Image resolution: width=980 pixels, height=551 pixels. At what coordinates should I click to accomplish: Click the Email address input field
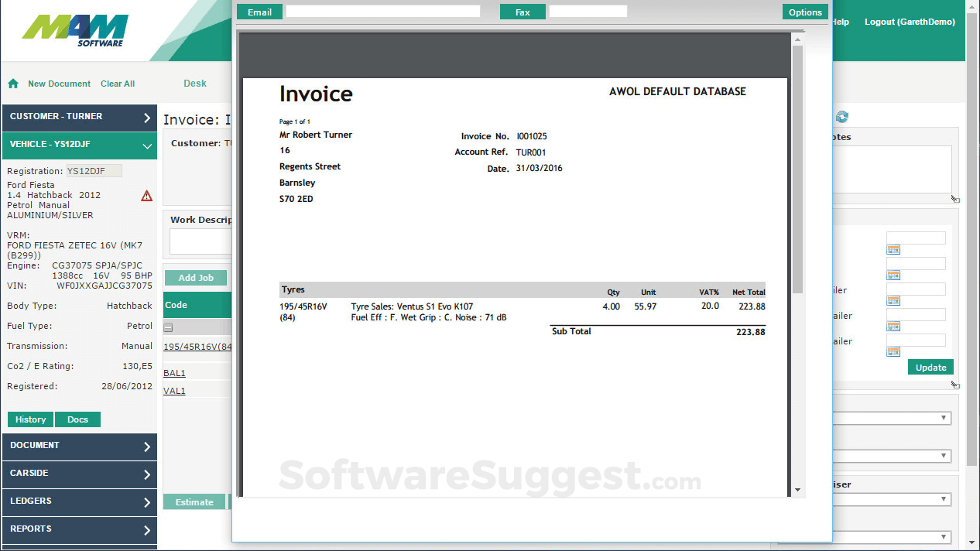(x=382, y=12)
